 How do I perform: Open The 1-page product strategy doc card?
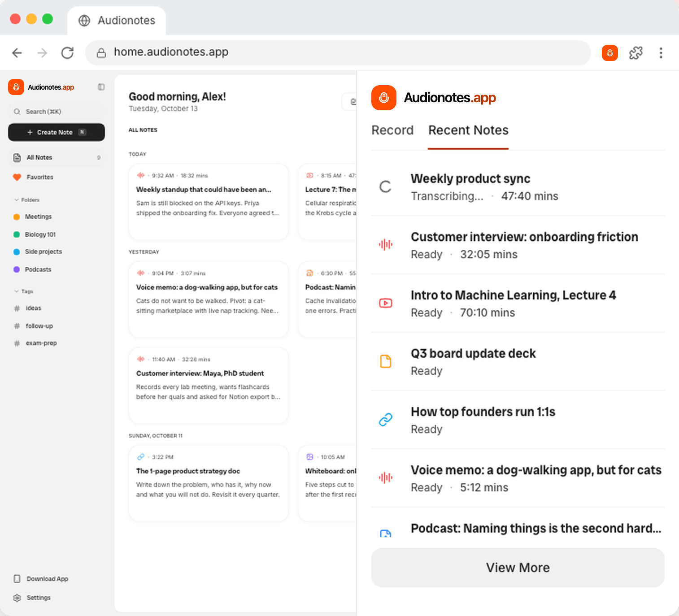click(x=209, y=483)
